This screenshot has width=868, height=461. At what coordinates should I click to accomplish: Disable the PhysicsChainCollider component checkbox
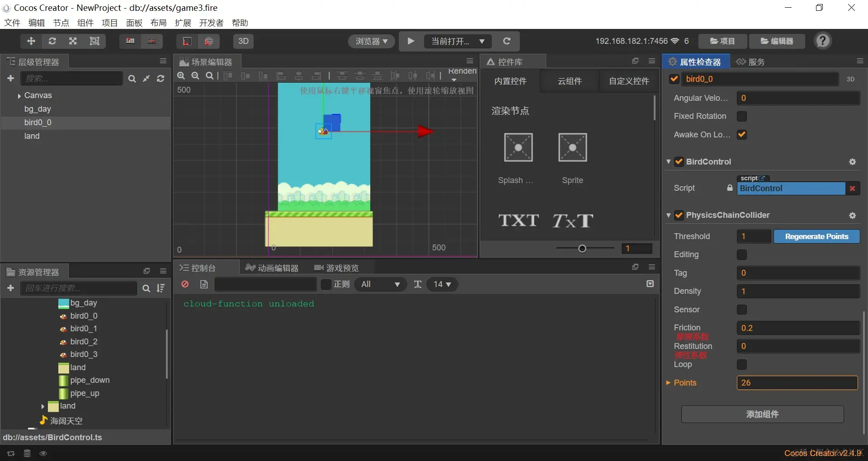tap(679, 215)
